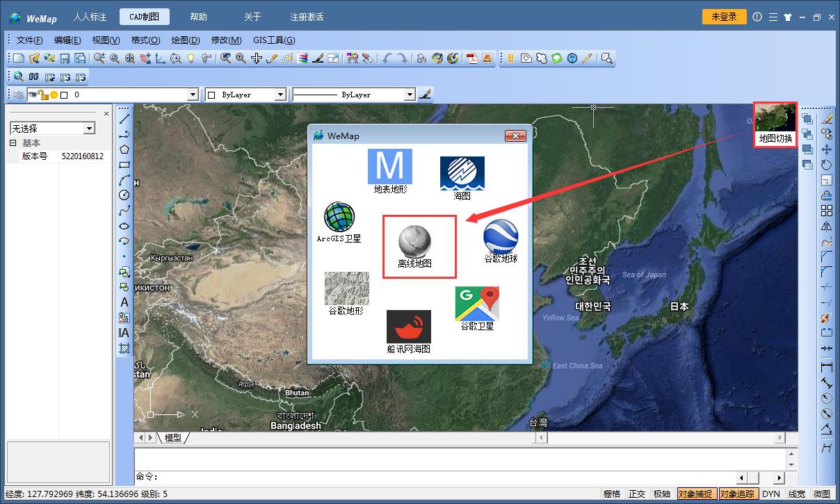This screenshot has height=504, width=840.
Task: Click the pencil icon in GIS toolbar
Action: 587,58
